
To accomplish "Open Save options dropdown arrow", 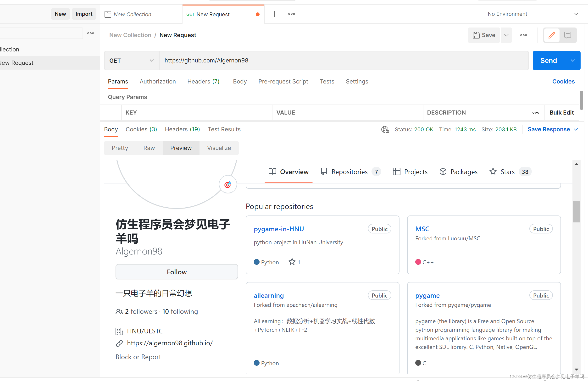I will 506,35.
